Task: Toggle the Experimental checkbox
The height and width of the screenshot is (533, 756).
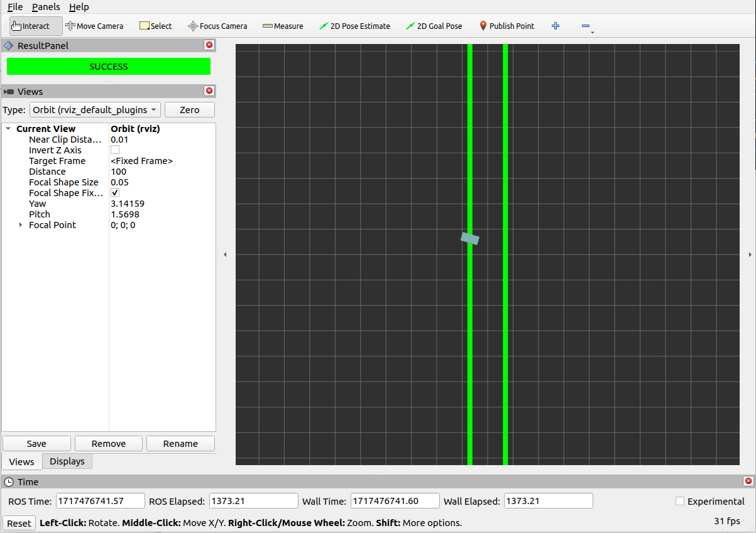Action: click(x=679, y=501)
